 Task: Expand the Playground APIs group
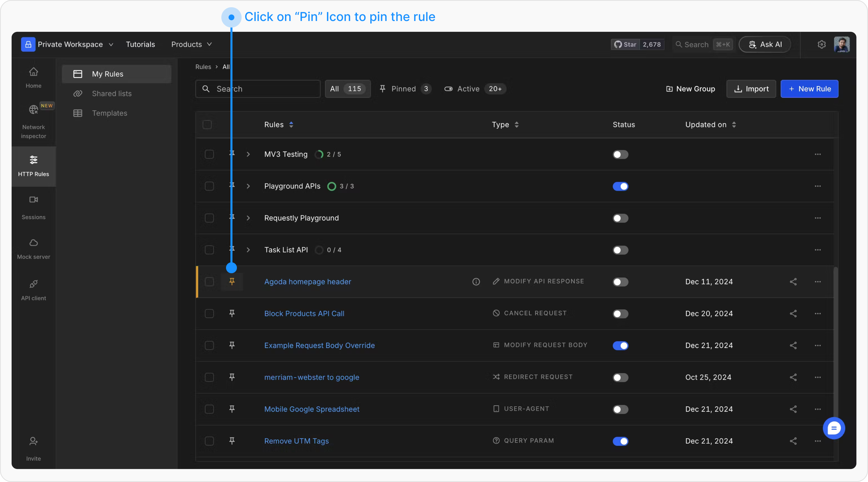coord(248,186)
